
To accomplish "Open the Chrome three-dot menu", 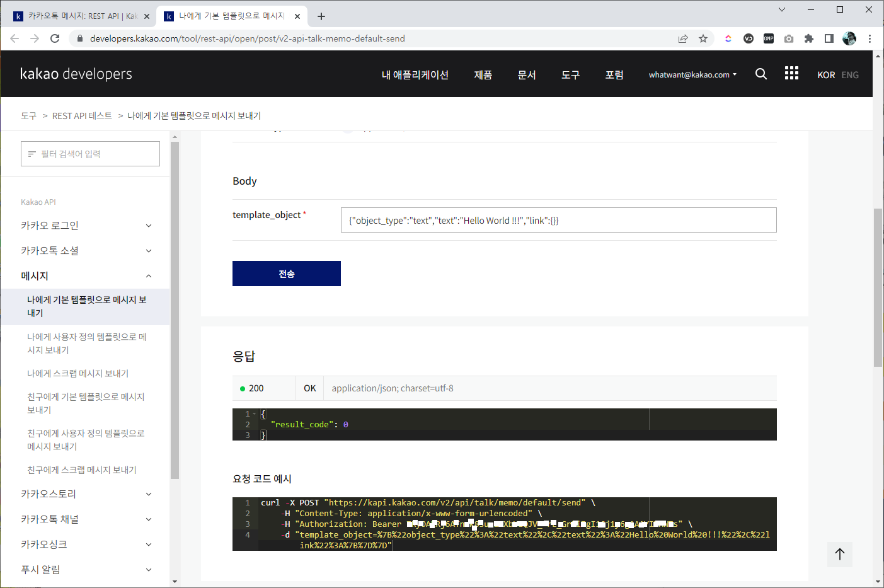I will (870, 38).
